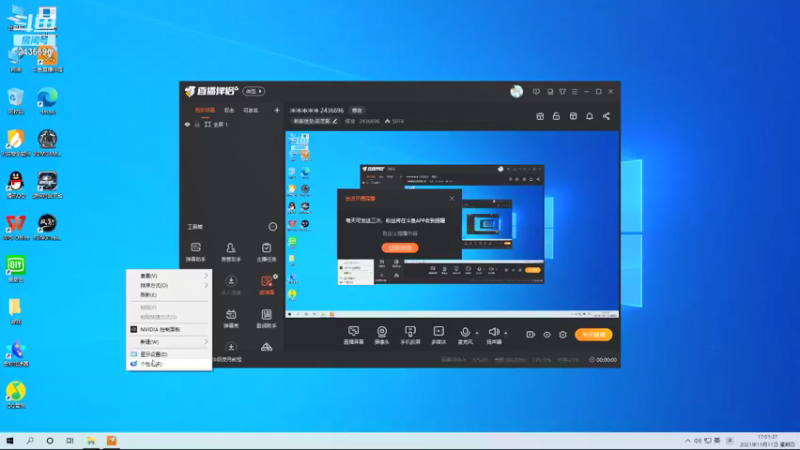Click the 扬声器 speaker icon

point(493,332)
